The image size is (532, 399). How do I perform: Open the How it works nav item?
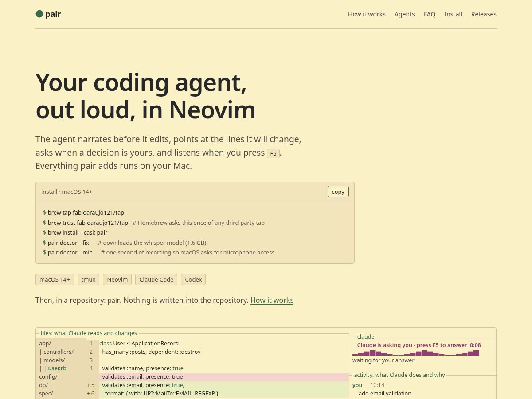(x=367, y=14)
